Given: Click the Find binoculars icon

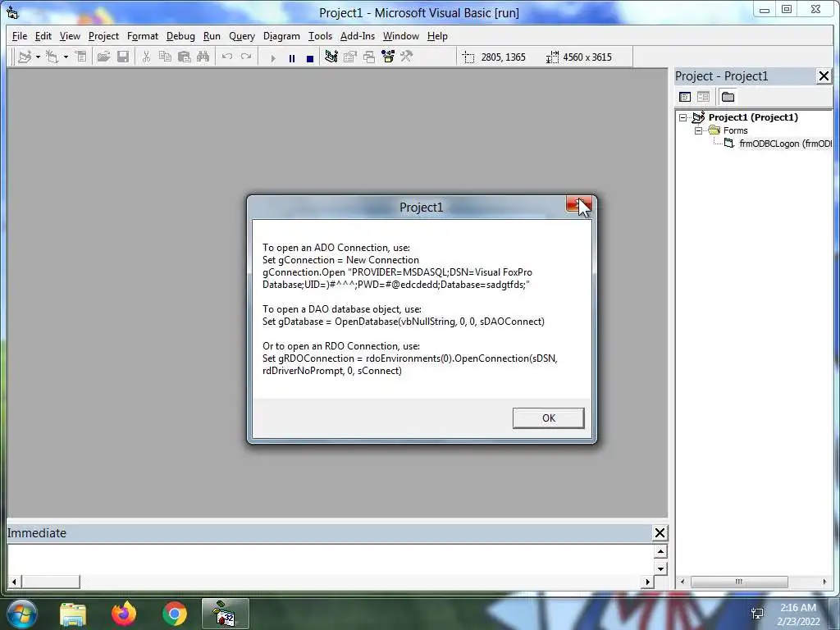Looking at the screenshot, I should coord(203,57).
